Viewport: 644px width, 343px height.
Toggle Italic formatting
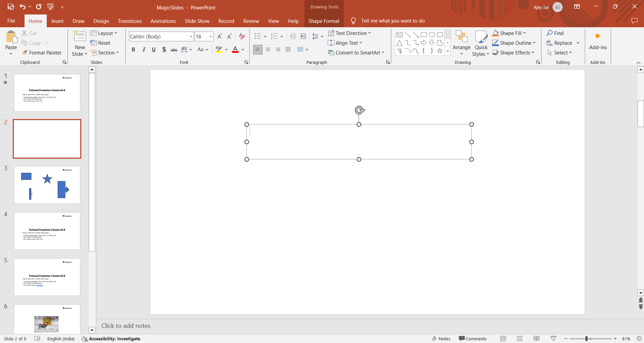[144, 49]
